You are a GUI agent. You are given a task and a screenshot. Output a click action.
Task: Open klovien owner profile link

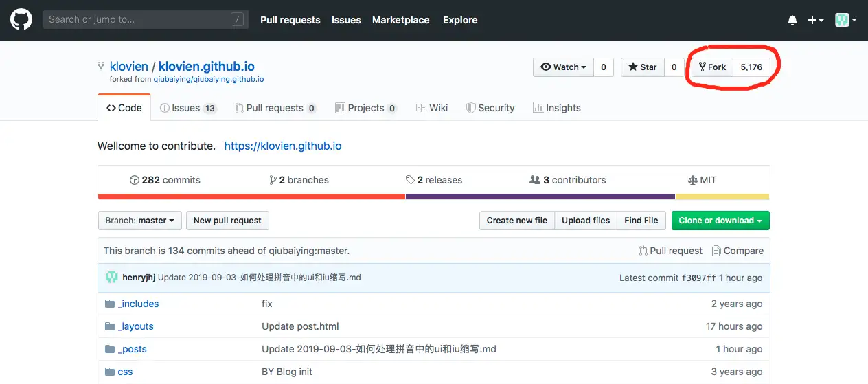click(x=128, y=67)
